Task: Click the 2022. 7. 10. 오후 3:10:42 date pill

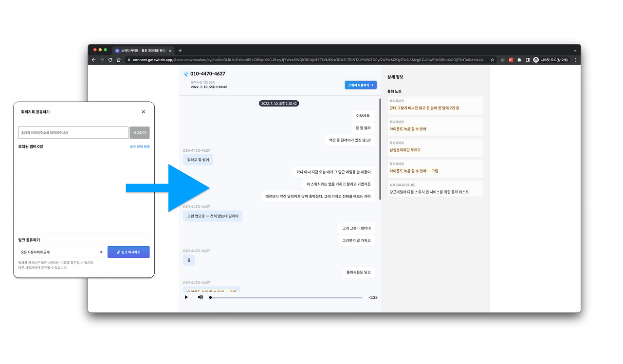Action: [279, 103]
